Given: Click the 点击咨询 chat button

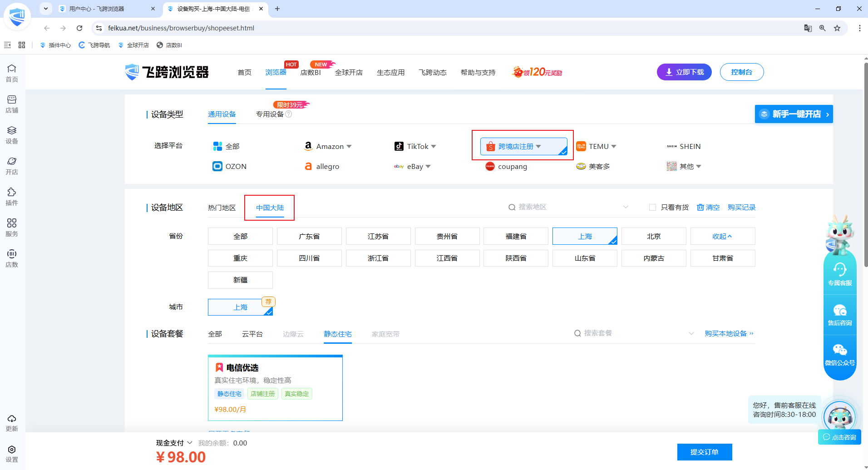Looking at the screenshot, I should click(840, 437).
